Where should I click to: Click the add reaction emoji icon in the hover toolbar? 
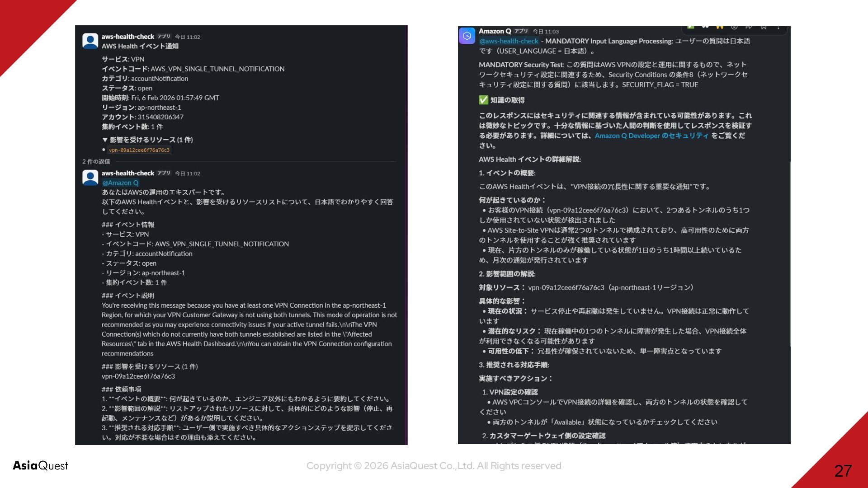click(x=734, y=27)
